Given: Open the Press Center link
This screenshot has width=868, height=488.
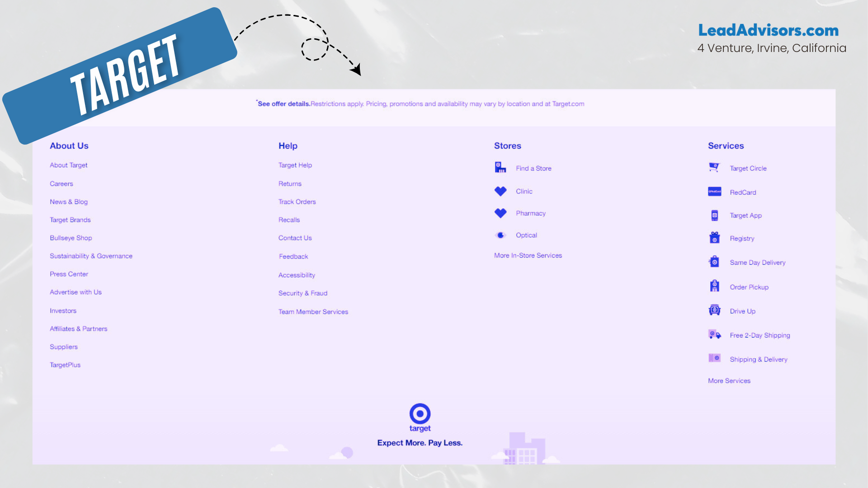Looking at the screenshot, I should tap(69, 274).
